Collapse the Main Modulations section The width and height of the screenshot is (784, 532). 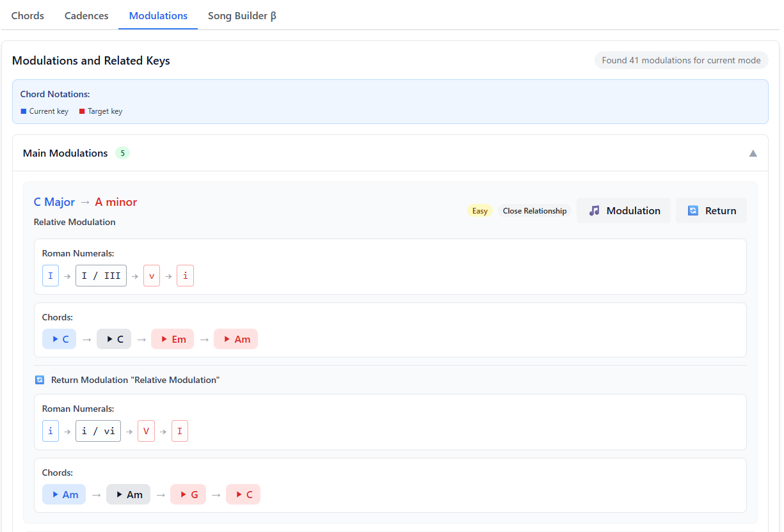(753, 153)
